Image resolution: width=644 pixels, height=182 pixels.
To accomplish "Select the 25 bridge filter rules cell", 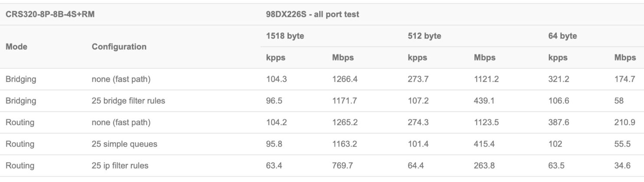I will tap(128, 101).
